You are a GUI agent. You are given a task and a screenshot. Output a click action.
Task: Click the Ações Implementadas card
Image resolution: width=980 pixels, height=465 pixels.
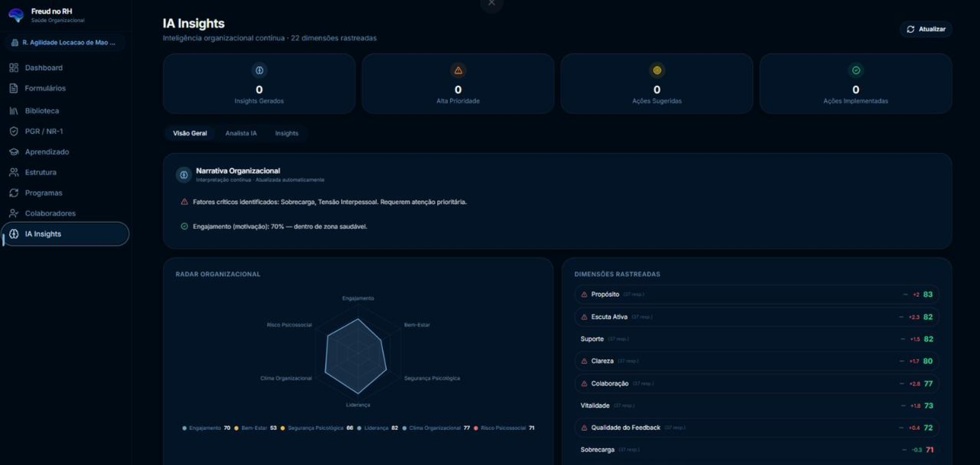click(x=856, y=83)
